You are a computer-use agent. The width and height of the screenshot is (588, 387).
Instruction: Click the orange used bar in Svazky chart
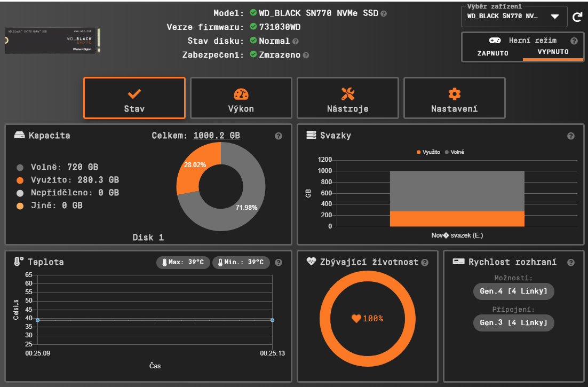coord(457,219)
